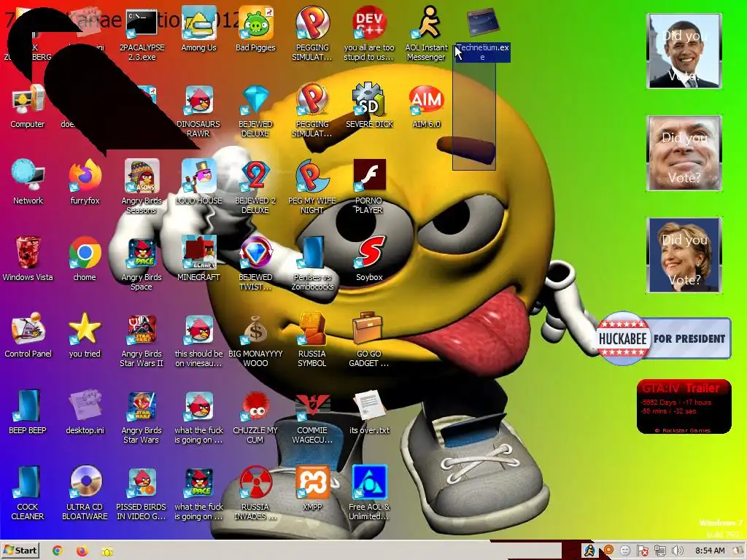Image resolution: width=747 pixels, height=560 pixels.
Task: Select the Dev-C++ icon labeled 'you all are too stupid'
Action: tap(369, 34)
